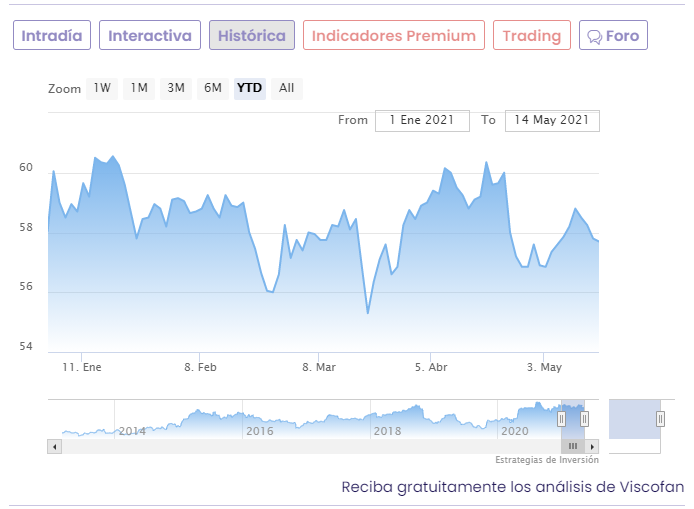
Task: Switch to the Intradía tab
Action: [52, 36]
